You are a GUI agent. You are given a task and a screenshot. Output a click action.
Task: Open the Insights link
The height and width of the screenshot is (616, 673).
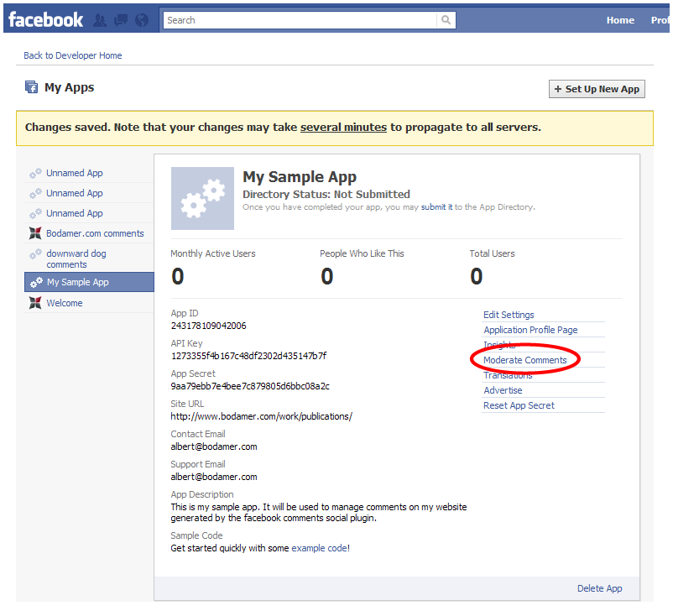coord(498,345)
